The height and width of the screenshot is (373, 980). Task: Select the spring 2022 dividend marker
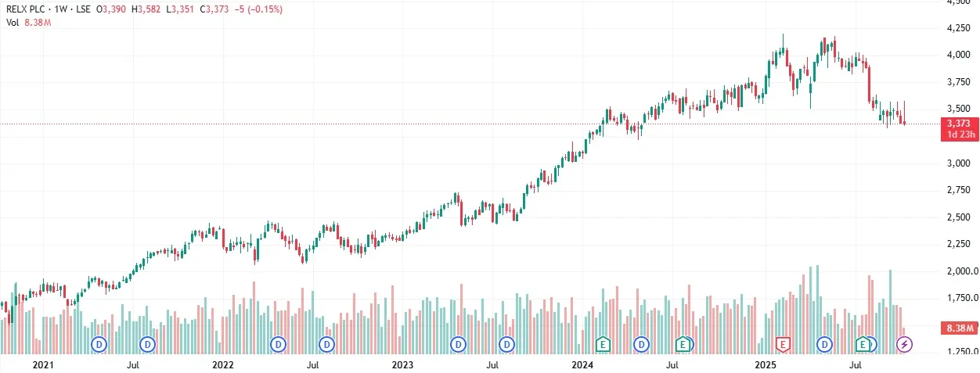click(279, 343)
